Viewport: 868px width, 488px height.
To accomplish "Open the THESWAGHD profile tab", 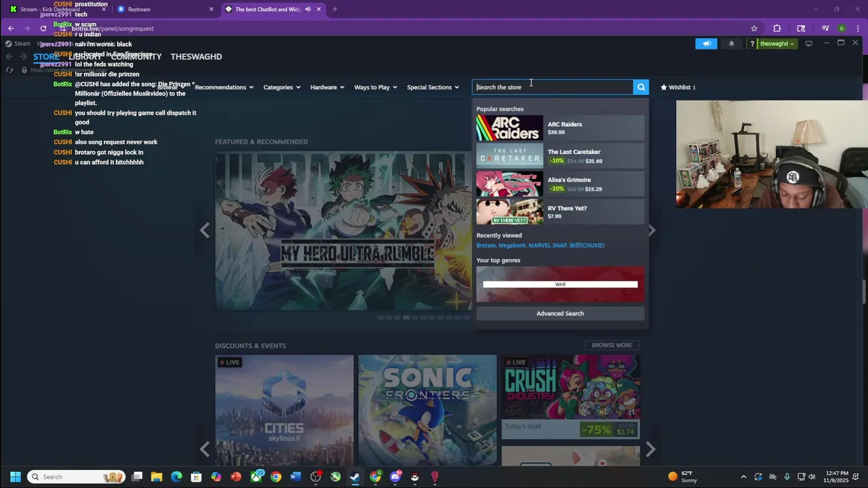I will pyautogui.click(x=196, y=56).
